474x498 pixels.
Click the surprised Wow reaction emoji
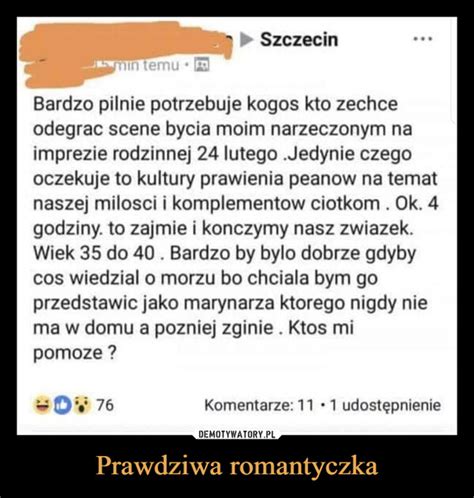click(82, 405)
